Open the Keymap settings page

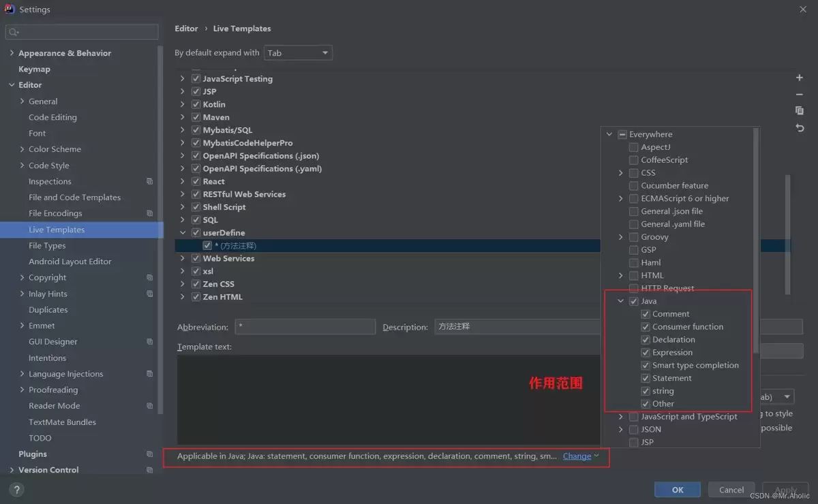tap(34, 69)
